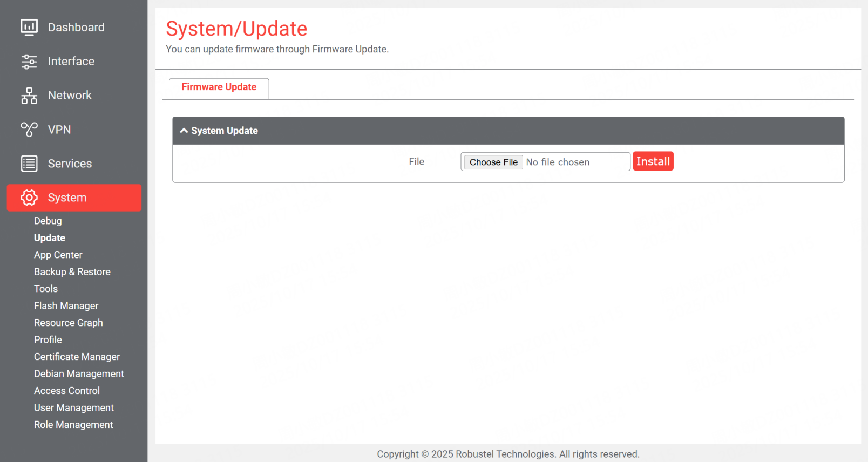The image size is (868, 462).
Task: Open the User Management page
Action: pyautogui.click(x=74, y=408)
